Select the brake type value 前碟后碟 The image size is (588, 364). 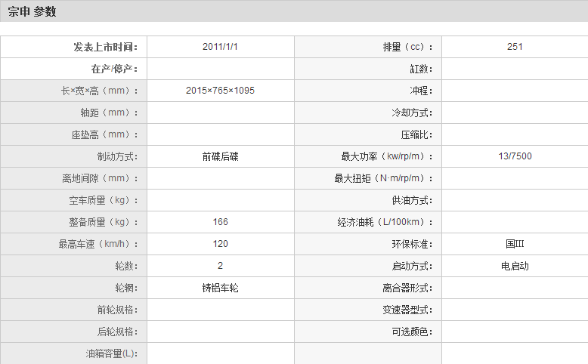[220, 156]
